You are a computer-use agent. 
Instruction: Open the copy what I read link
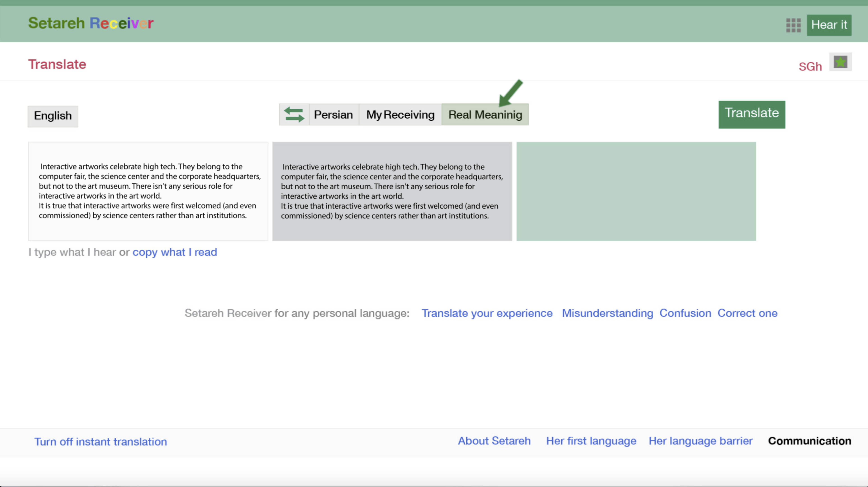click(175, 252)
